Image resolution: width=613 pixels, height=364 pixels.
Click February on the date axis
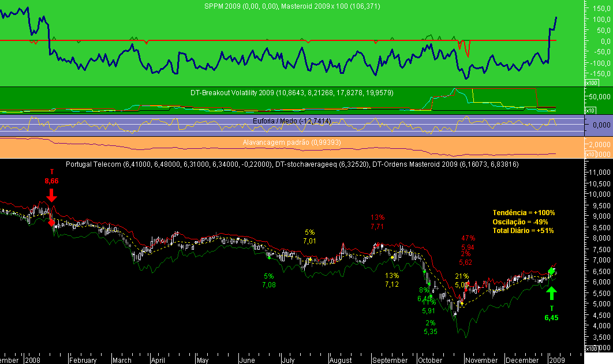pyautogui.click(x=83, y=360)
